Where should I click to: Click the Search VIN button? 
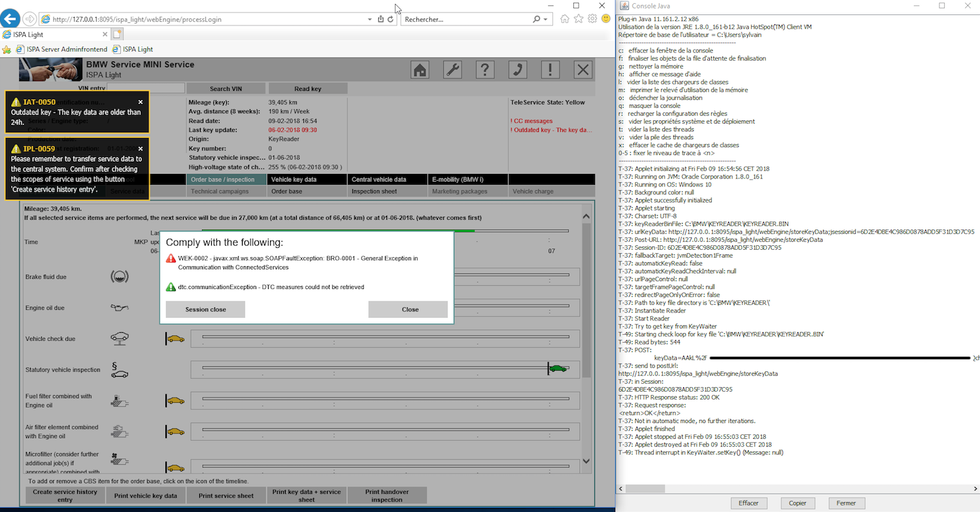(x=226, y=88)
